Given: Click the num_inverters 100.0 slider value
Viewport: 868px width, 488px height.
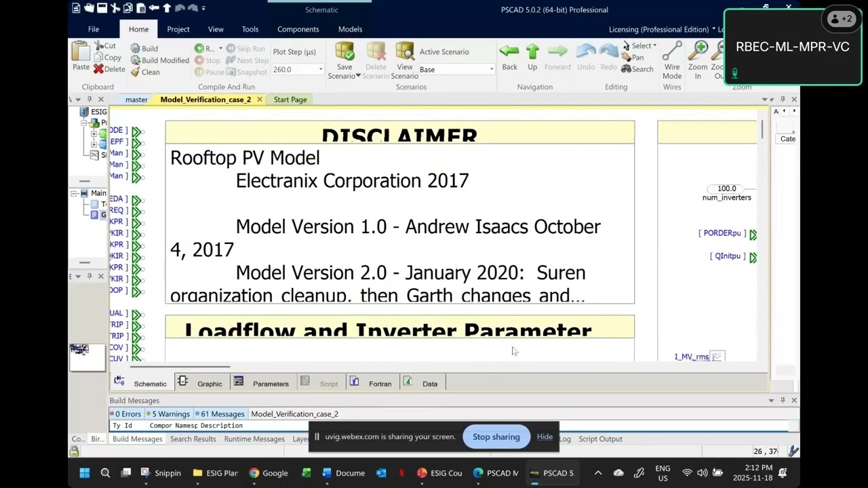Looking at the screenshot, I should pyautogui.click(x=726, y=188).
